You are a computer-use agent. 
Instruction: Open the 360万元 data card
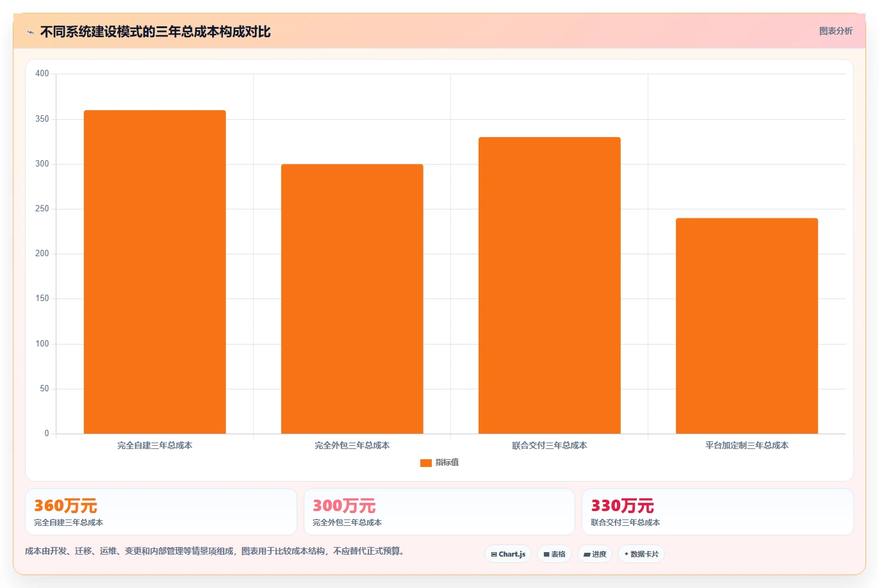(x=161, y=512)
